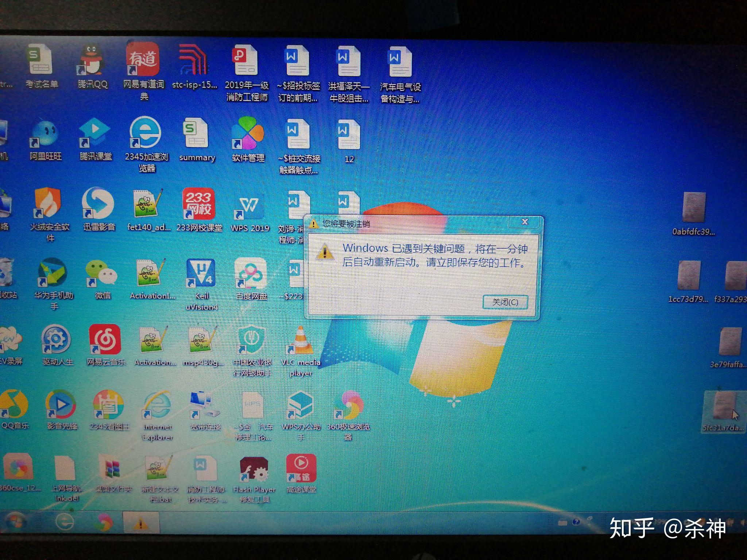Select the summary spreadsheet icon
The image size is (747, 560).
coord(196,140)
